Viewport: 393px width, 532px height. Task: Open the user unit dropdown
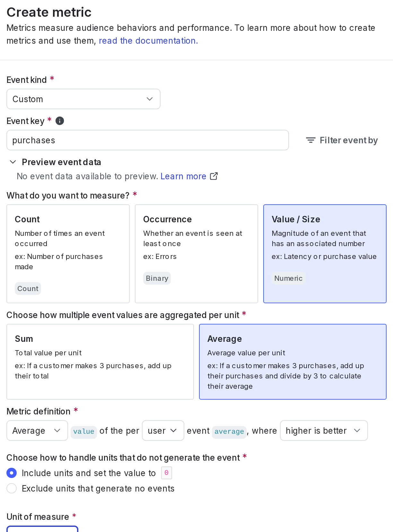coord(163,430)
